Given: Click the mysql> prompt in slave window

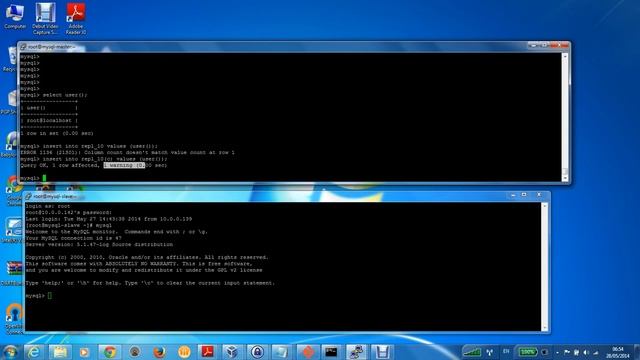Looking at the screenshot, I should pyautogui.click(x=35, y=296).
